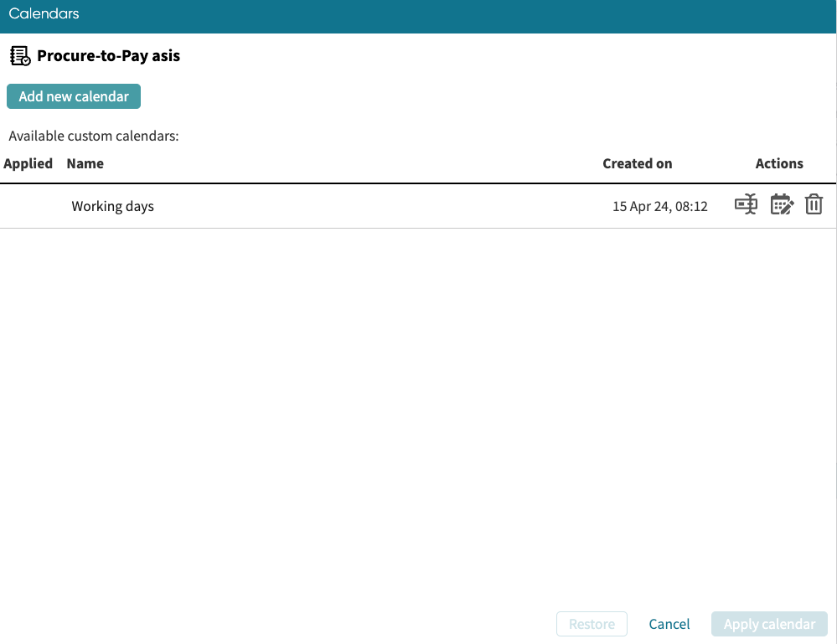Click the Created on column header

coord(637,163)
